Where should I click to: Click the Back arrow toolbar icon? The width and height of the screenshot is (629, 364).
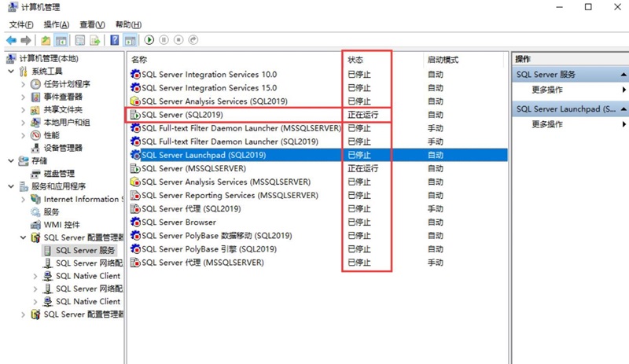point(11,40)
